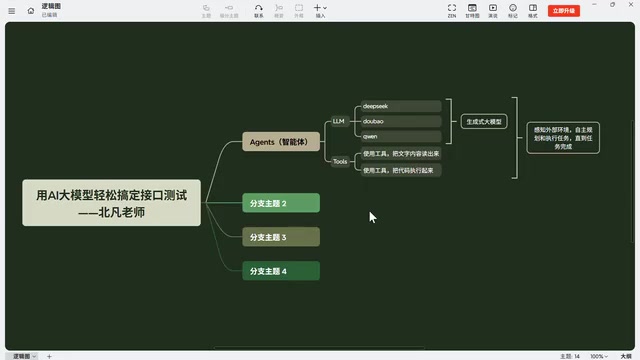The width and height of the screenshot is (640, 360).
Task: Switch to Outline (大纲) view
Action: 626,356
